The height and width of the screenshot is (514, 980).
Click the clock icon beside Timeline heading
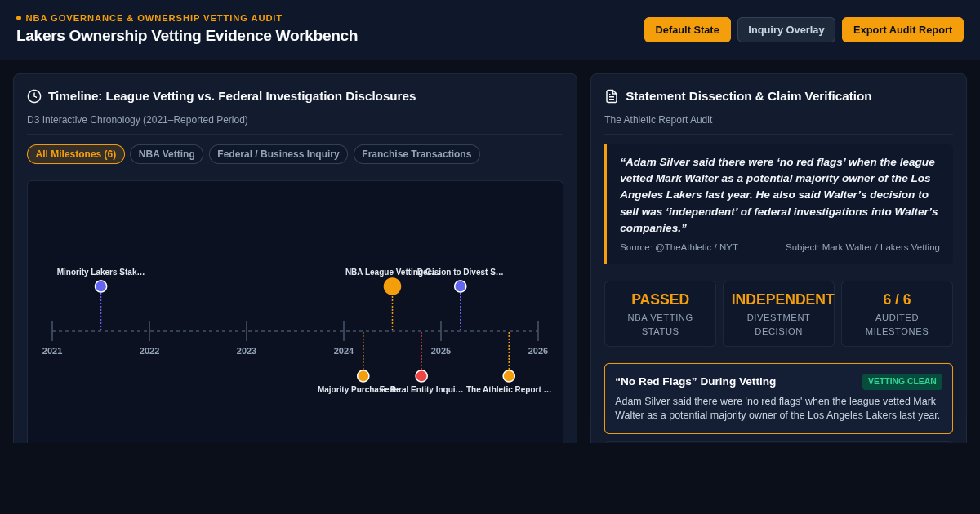34,96
